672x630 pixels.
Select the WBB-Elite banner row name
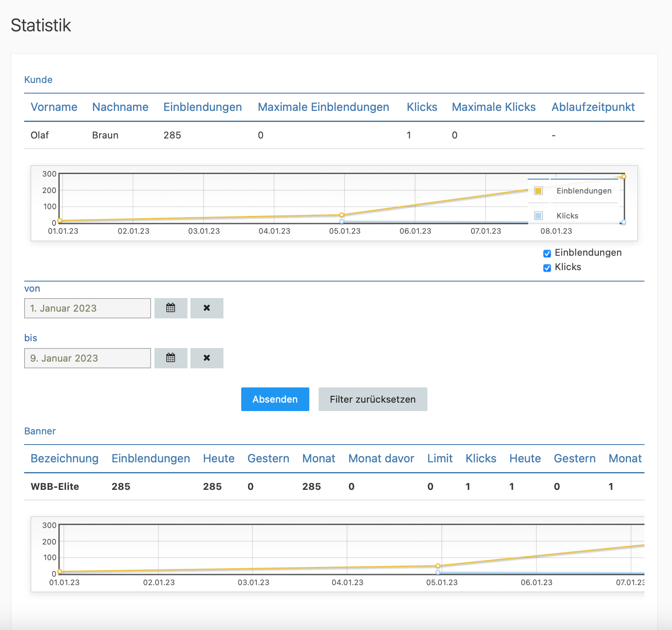click(x=55, y=486)
